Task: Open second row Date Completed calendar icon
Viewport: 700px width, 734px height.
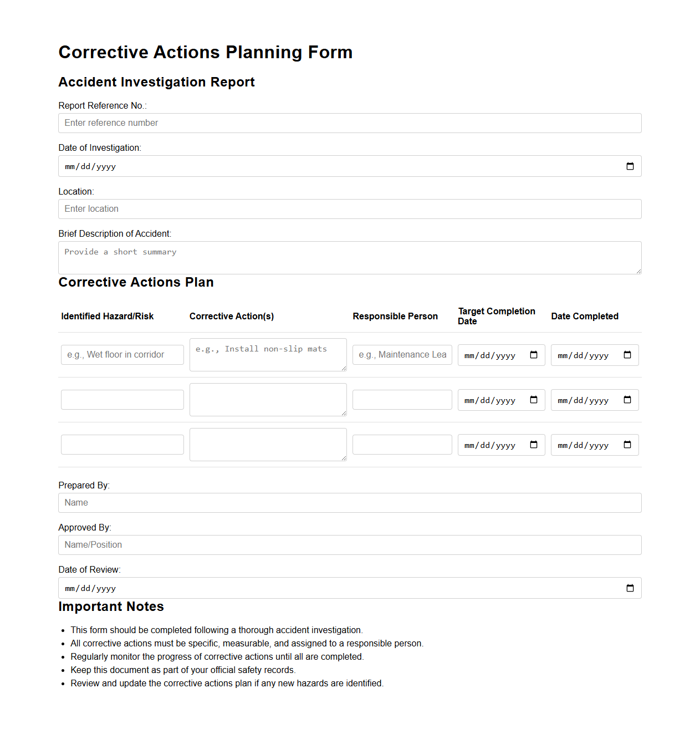Action: pos(627,400)
